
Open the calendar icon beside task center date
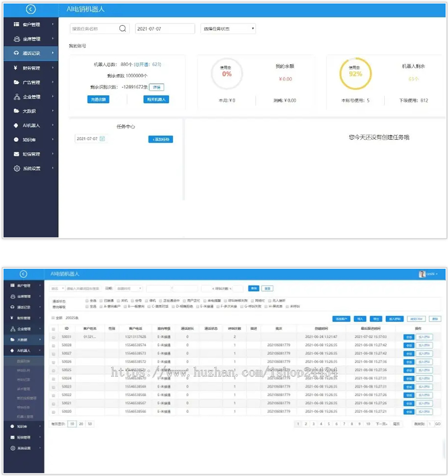coord(102,139)
